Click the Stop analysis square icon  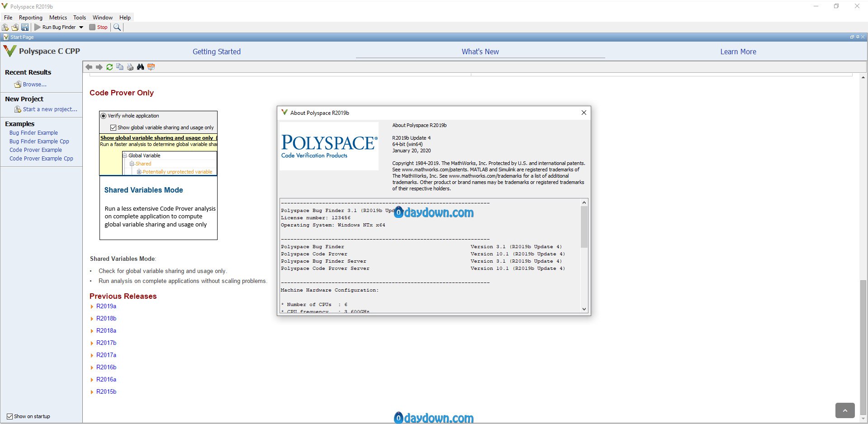click(92, 27)
